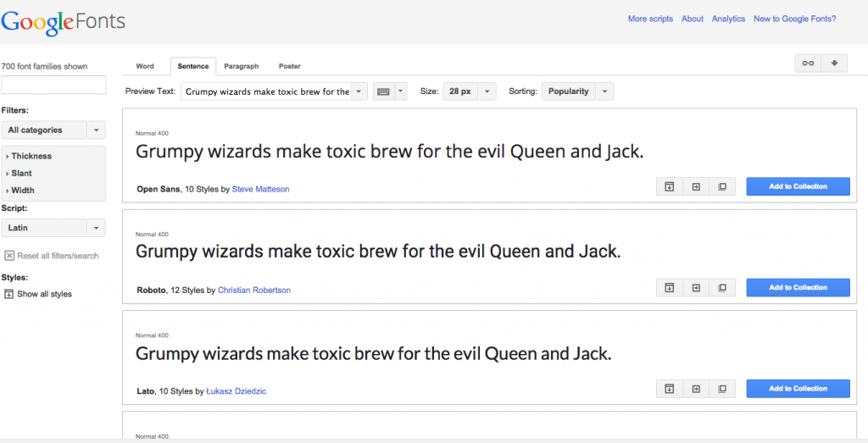Open the Sorting Popularity dropdown
The image size is (868, 443).
pos(577,91)
